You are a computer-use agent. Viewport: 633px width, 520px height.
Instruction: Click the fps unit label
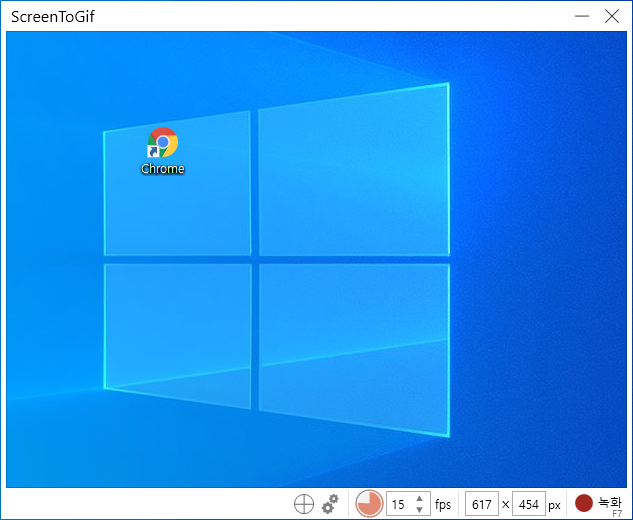coord(443,504)
